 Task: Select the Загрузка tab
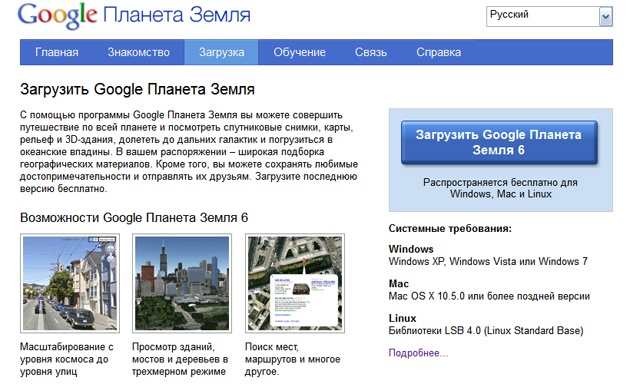tap(221, 52)
